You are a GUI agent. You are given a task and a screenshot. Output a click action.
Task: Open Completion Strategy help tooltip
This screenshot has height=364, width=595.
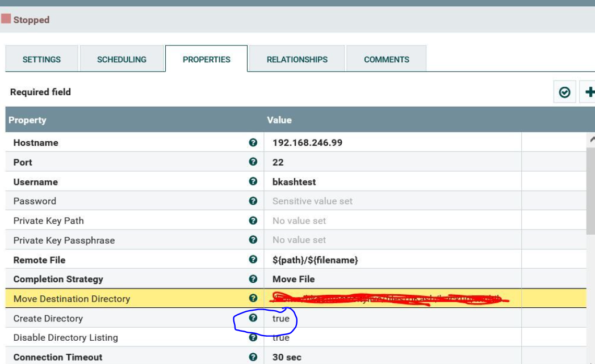click(254, 279)
